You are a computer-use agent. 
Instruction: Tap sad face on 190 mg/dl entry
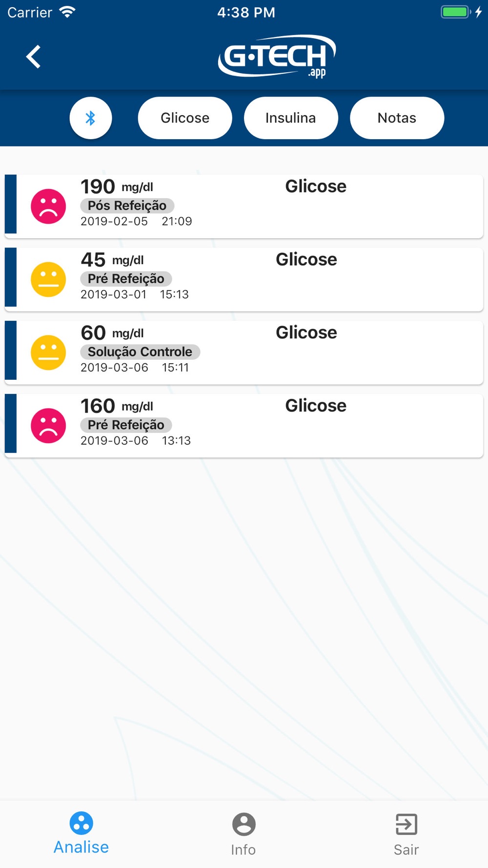(48, 207)
